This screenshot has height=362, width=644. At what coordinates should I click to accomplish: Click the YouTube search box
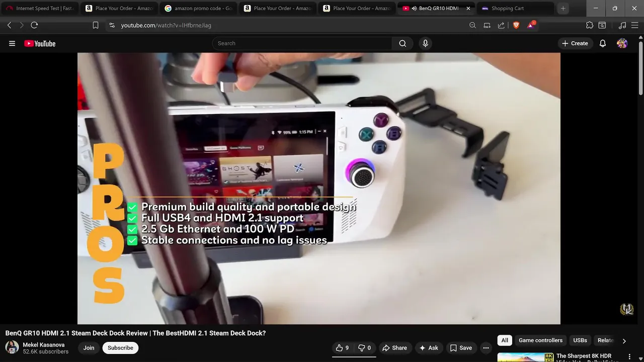[302, 43]
